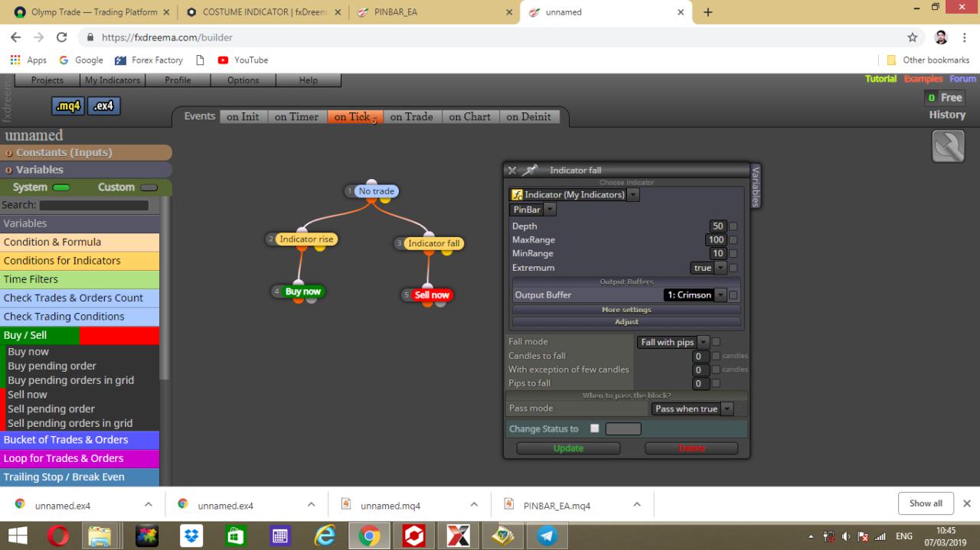Toggle the System blocks switch
This screenshot has height=550, width=980.
click(x=61, y=187)
